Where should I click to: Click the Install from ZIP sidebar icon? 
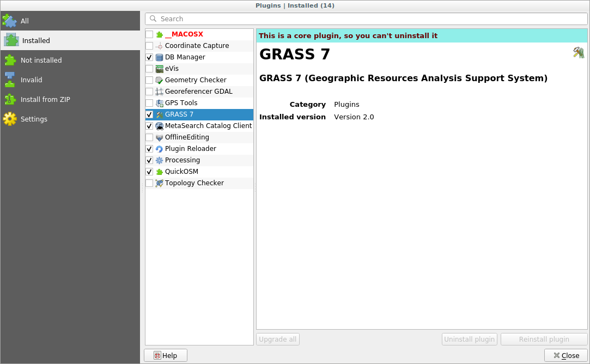pyautogui.click(x=11, y=99)
